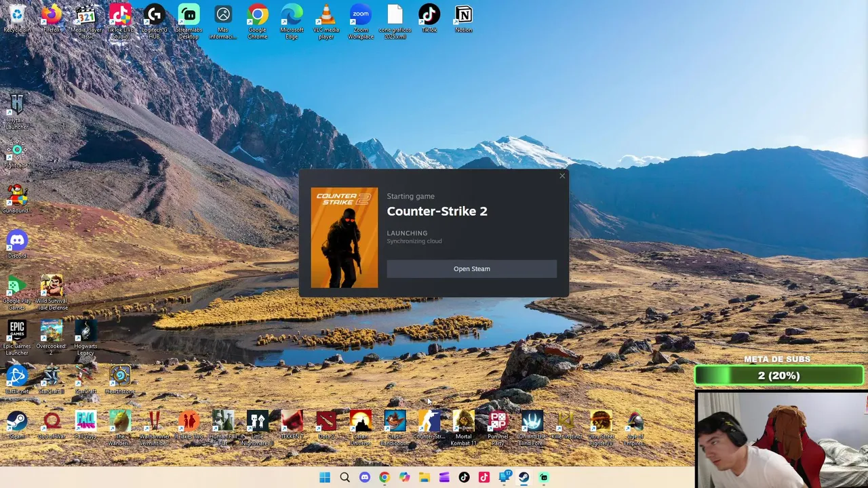868x488 pixels.
Task: Select the Steam desktop shortcut
Action: [17, 425]
